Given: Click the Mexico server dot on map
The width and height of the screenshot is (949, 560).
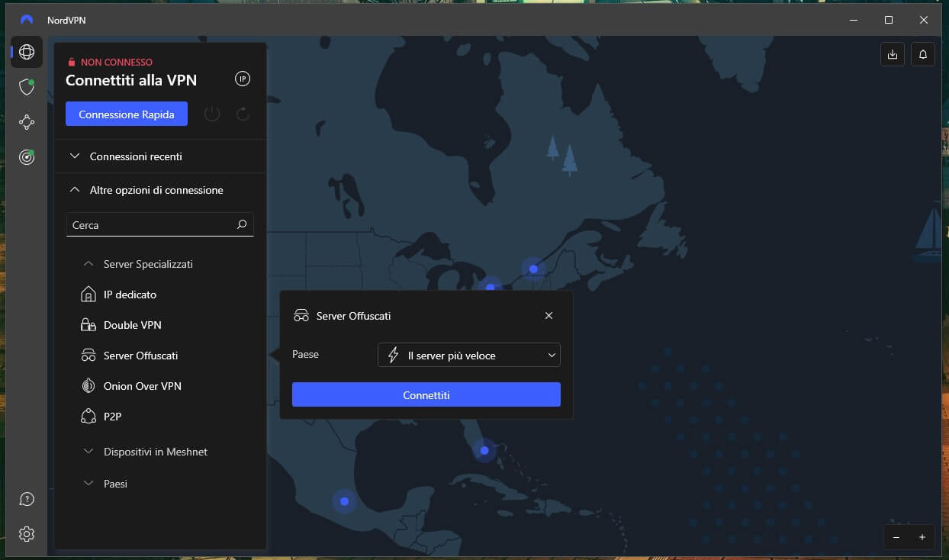Looking at the screenshot, I should pos(345,501).
